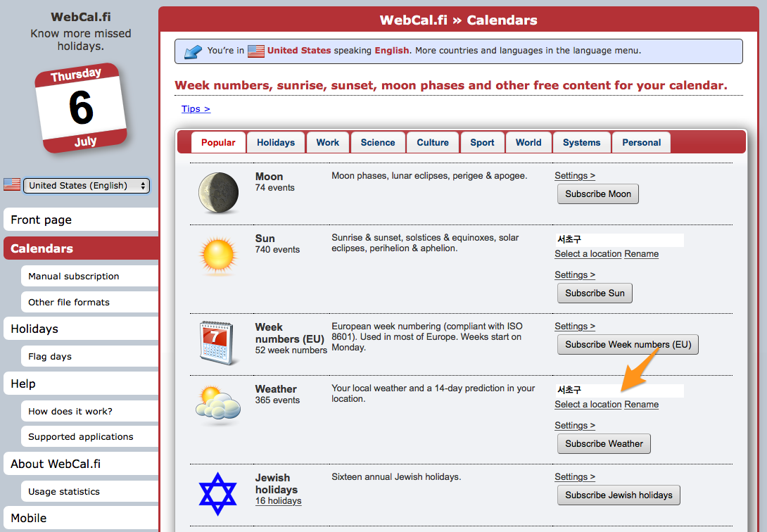Subscribe to the Sun calendar
Screen dimensions: 767x532
pyautogui.click(x=595, y=293)
